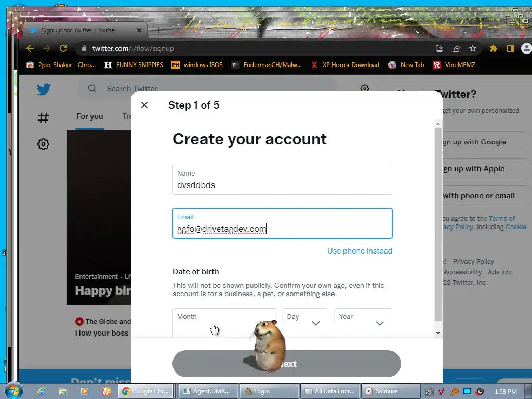The image size is (532, 399).
Task: Click the red V tray icon
Action: [x=441, y=392]
